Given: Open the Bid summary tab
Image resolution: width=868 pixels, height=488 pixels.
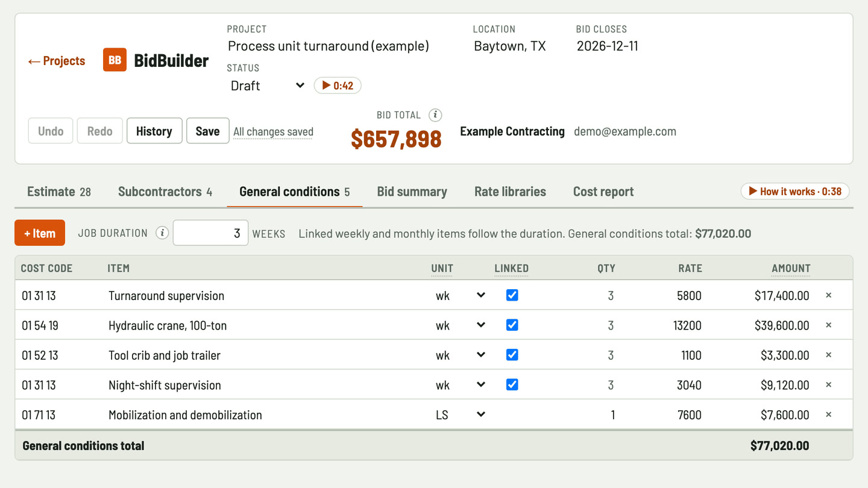Looking at the screenshot, I should 412,192.
